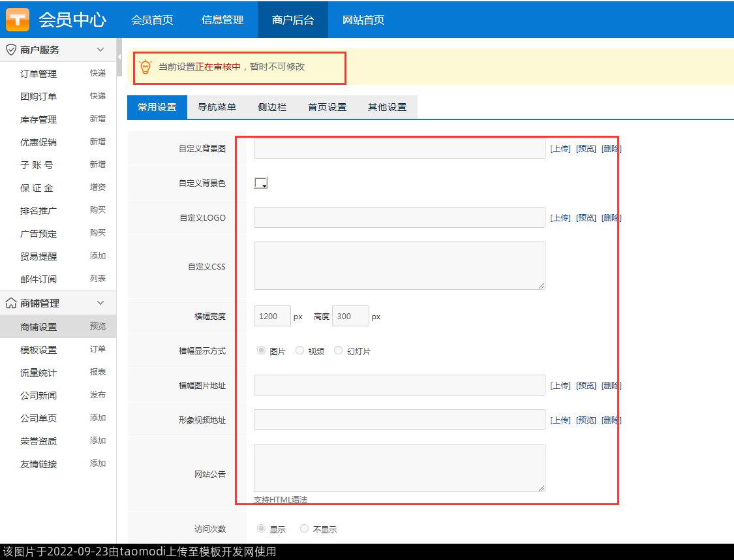Click the lightbulb notice icon

click(145, 67)
